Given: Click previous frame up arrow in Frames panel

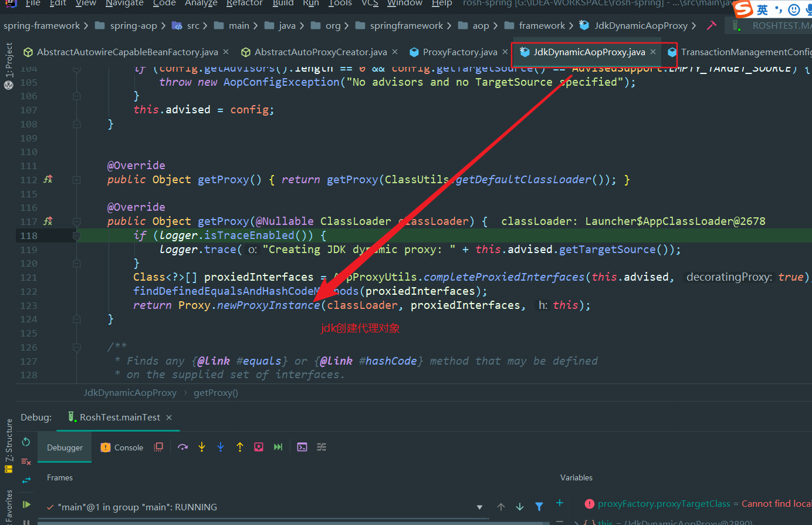Looking at the screenshot, I should (501, 507).
